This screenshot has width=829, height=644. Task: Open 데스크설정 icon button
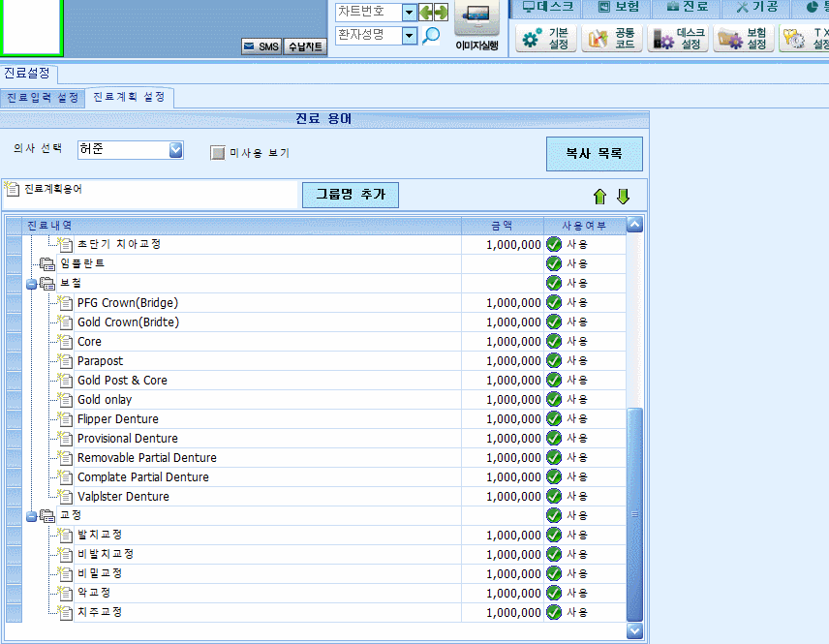678,38
